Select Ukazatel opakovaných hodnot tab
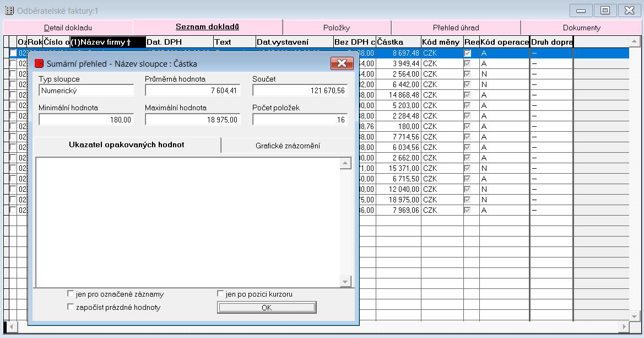Image resolution: width=644 pixels, height=338 pixels. (x=126, y=145)
